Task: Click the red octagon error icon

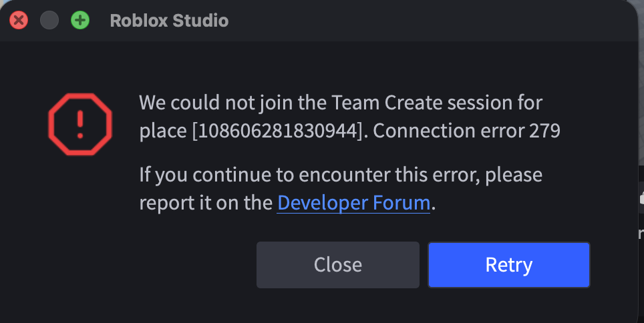Action: [x=80, y=124]
